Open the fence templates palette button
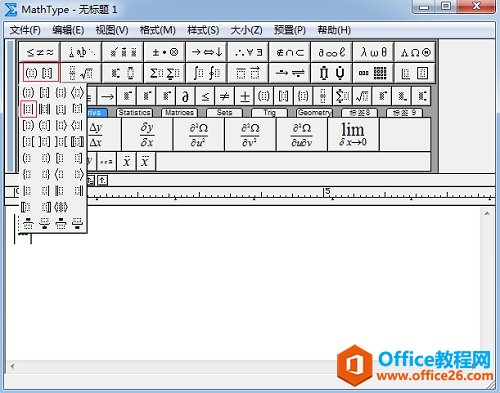 (x=40, y=73)
